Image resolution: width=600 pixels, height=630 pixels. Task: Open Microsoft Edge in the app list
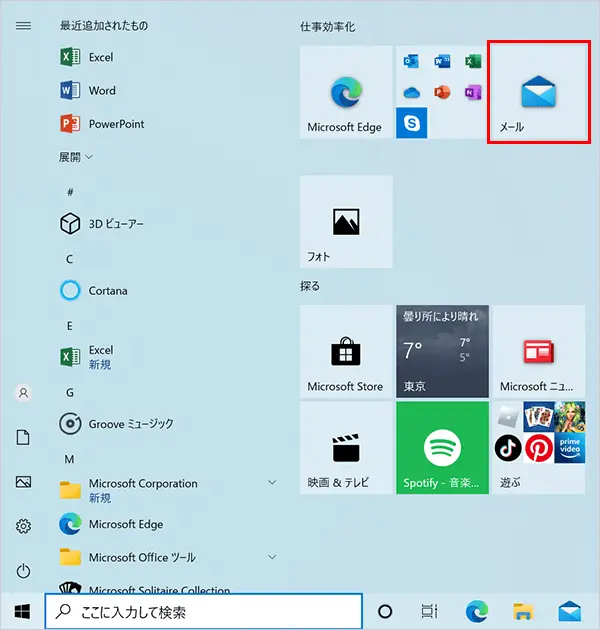pos(111,524)
